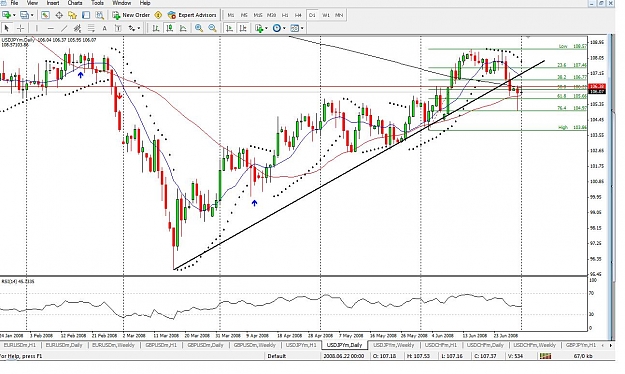Expand the Profiles dropdown arrow
The image size is (625, 374).
click(x=32, y=15)
